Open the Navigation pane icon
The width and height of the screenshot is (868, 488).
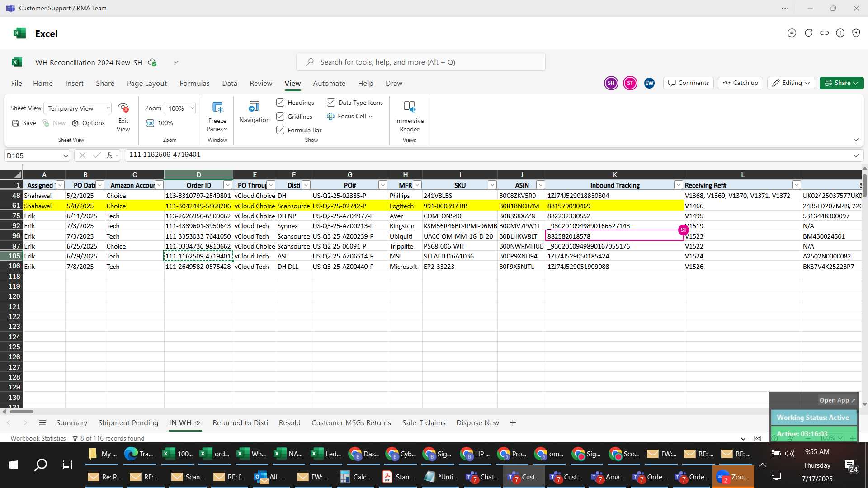point(254,107)
